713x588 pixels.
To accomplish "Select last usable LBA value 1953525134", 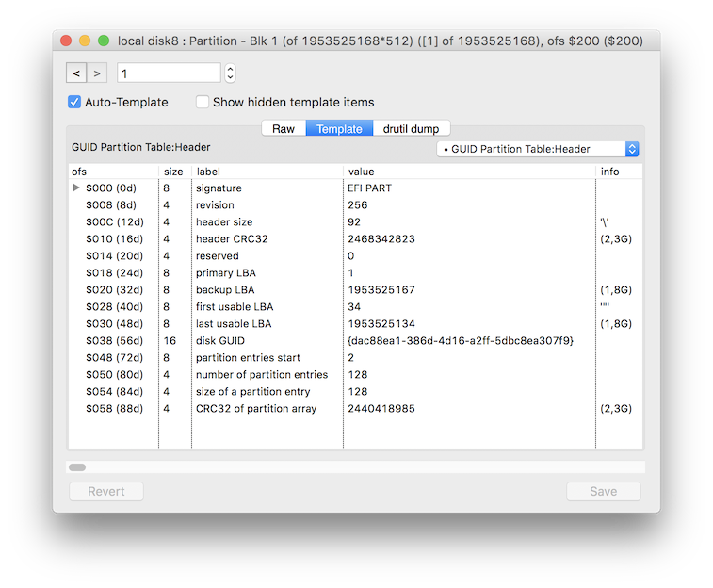I will tap(381, 324).
